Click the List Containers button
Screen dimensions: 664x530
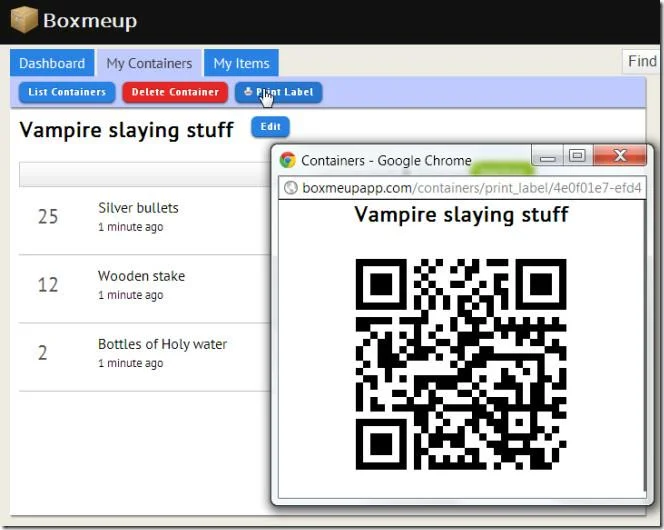tap(67, 92)
